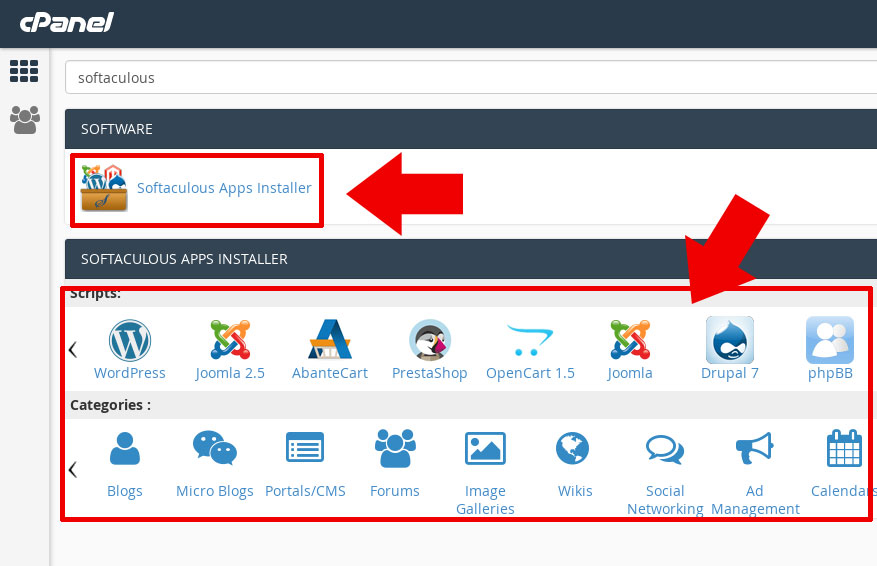Open Softaculous Apps Installer link
The width and height of the screenshot is (877, 566).
[x=224, y=188]
